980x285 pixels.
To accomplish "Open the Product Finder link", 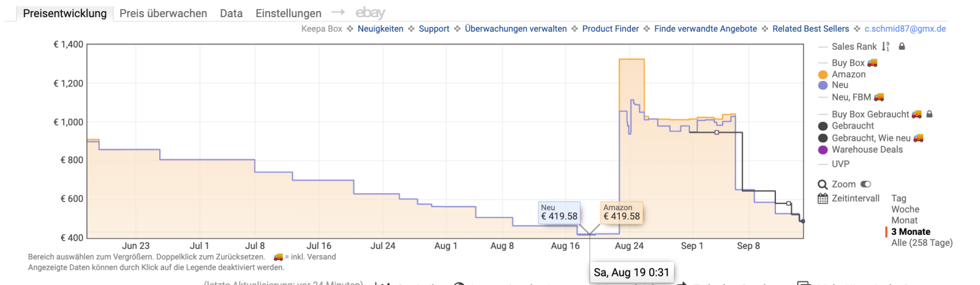I will point(610,29).
